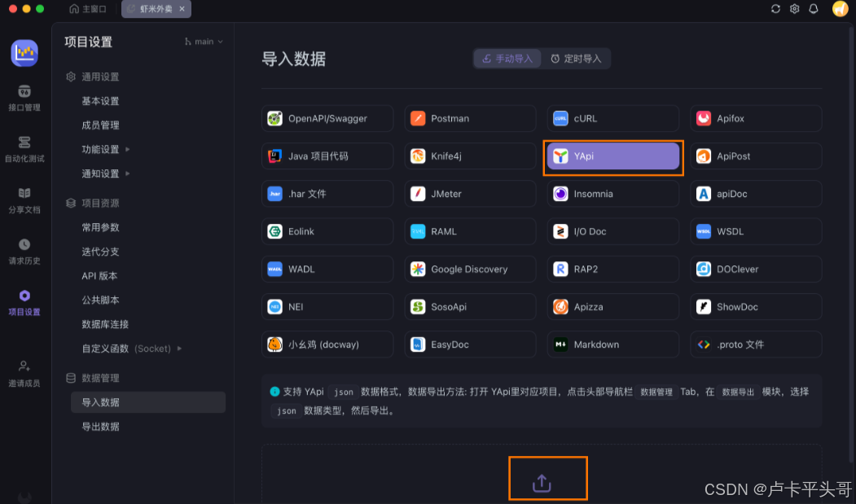Open 成员管理 page
Screen dimensions: 856x504
pyautogui.click(x=100, y=125)
